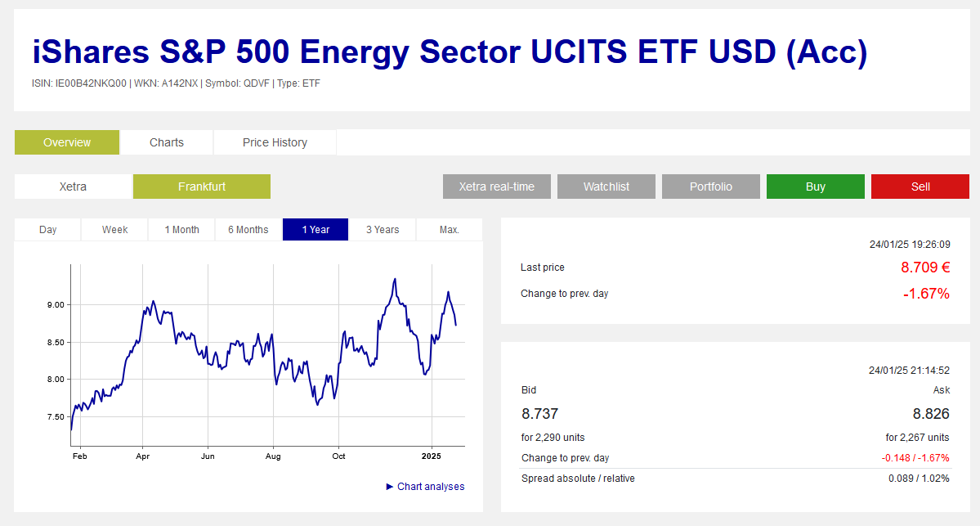Show the 6 Months chart
Viewport: 980px width, 526px height.
click(248, 230)
